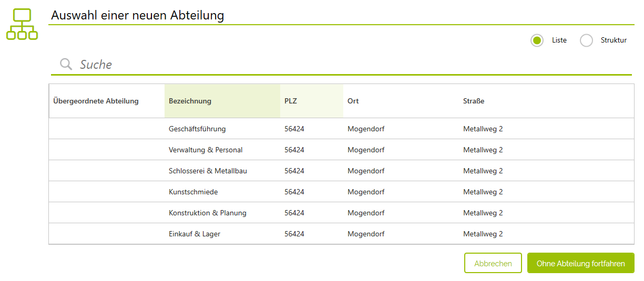The height and width of the screenshot is (281, 644).
Task: Click Mogendorf in the Geschäftsführung row
Action: [x=366, y=129]
